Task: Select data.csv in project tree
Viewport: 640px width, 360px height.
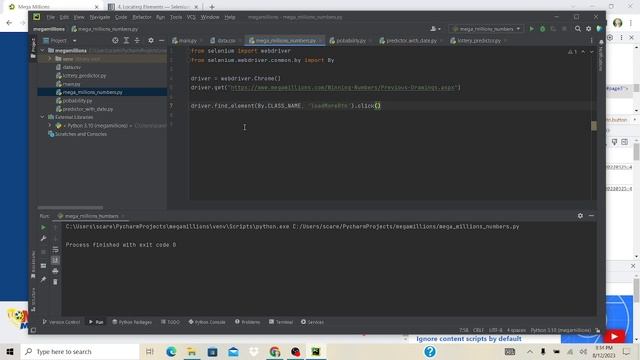Action: pos(71,67)
